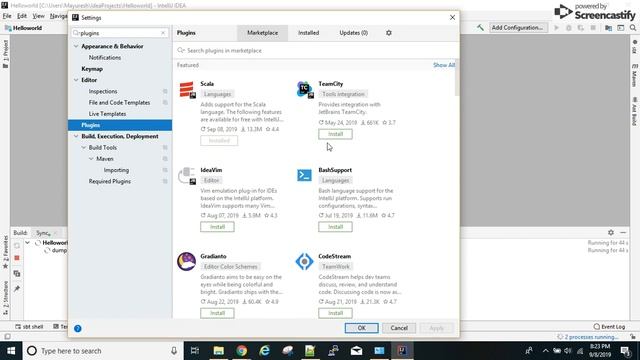
Task: Hide the Build panel with minus icon
Action: coord(623,232)
